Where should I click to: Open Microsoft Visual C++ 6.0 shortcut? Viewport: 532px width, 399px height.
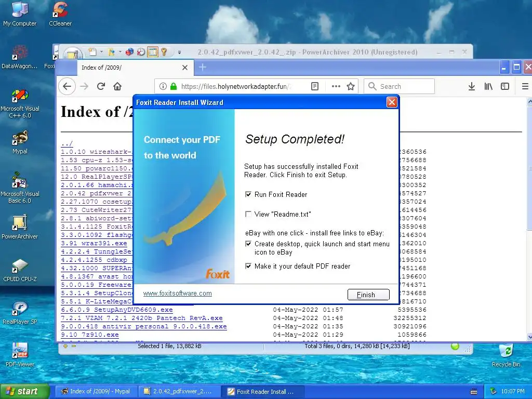tap(20, 103)
